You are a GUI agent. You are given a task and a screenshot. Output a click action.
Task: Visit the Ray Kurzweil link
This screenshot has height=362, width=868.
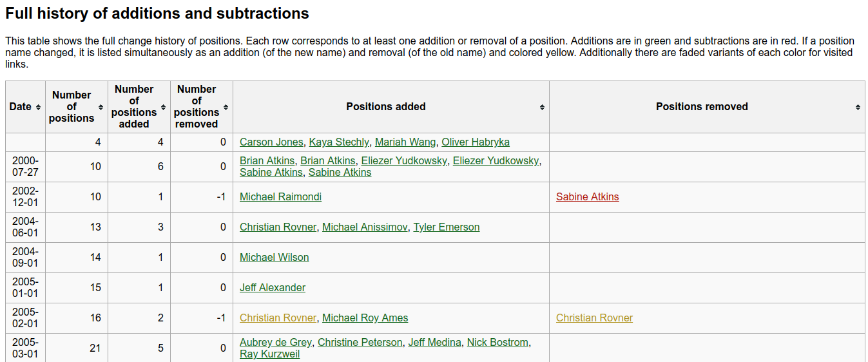point(269,354)
